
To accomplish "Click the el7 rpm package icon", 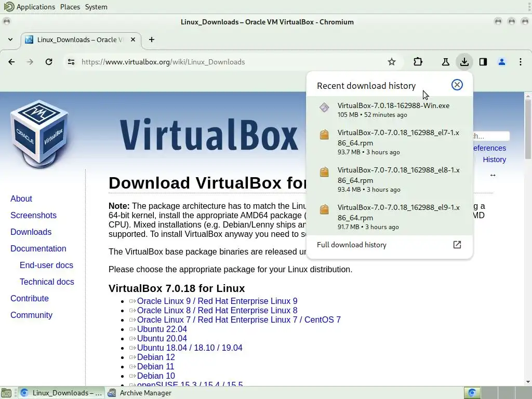I will click(x=324, y=135).
